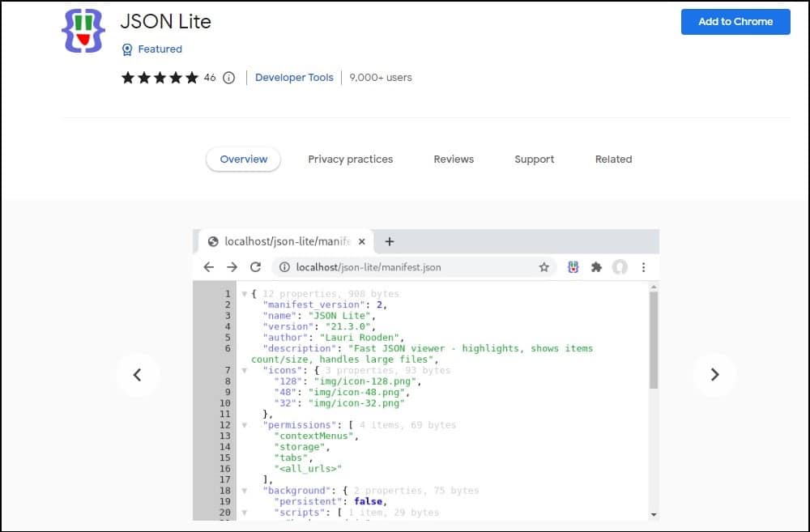810x532 pixels.
Task: Open the Developer Tools category link
Action: [x=294, y=77]
